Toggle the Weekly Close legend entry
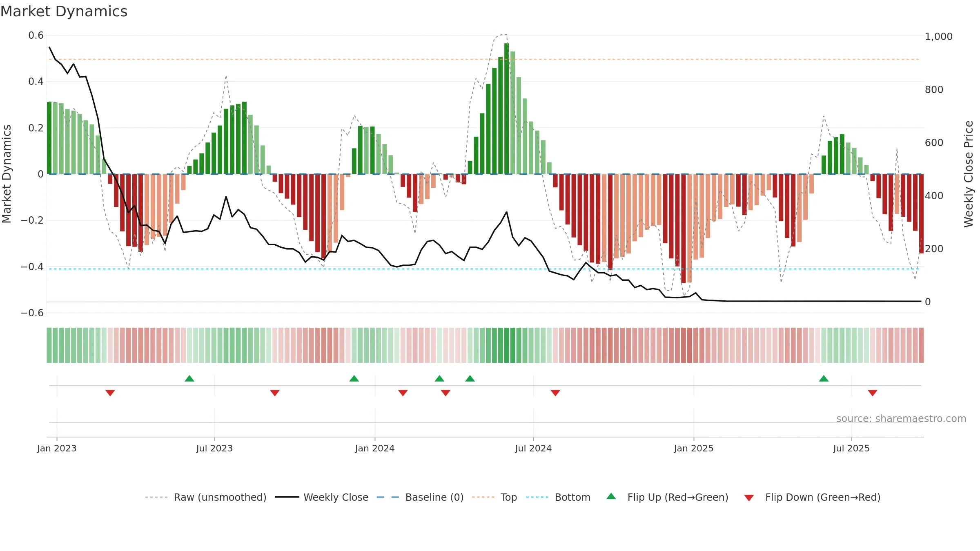The height and width of the screenshot is (551, 980). click(x=322, y=497)
